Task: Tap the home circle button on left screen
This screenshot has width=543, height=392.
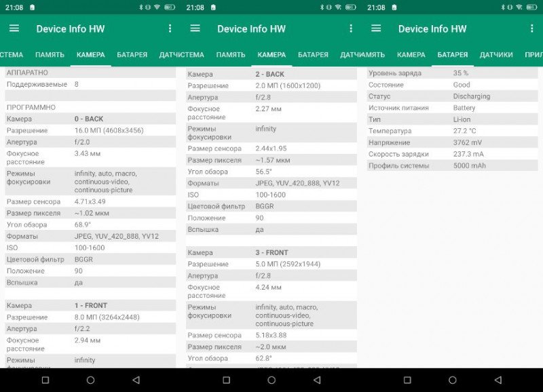Action: coord(91,380)
